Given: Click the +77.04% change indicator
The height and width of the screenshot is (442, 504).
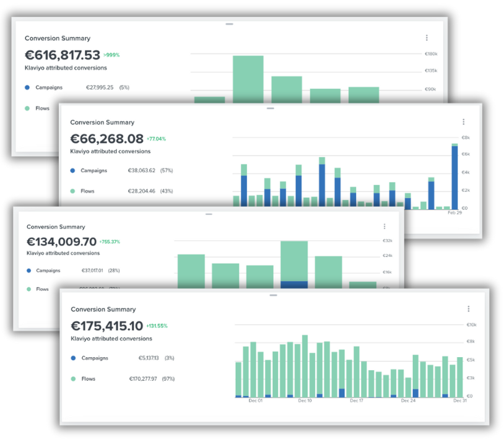Looking at the screenshot, I should click(x=156, y=139).
